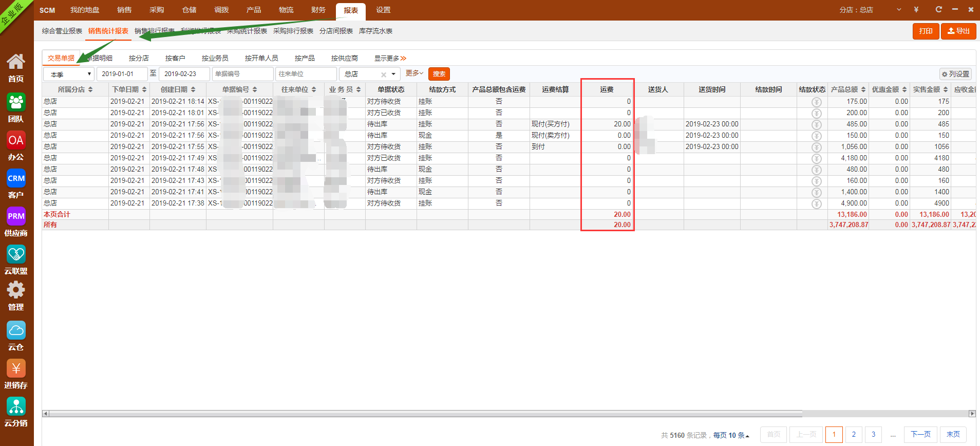
Task: Focus the 往来单位 search field
Action: click(x=306, y=74)
